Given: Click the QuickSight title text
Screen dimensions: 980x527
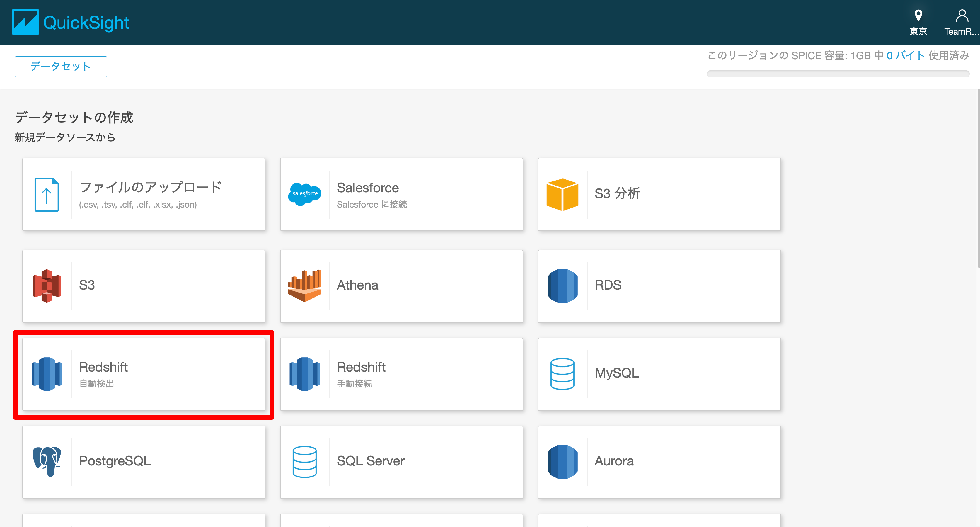Looking at the screenshot, I should [x=86, y=23].
